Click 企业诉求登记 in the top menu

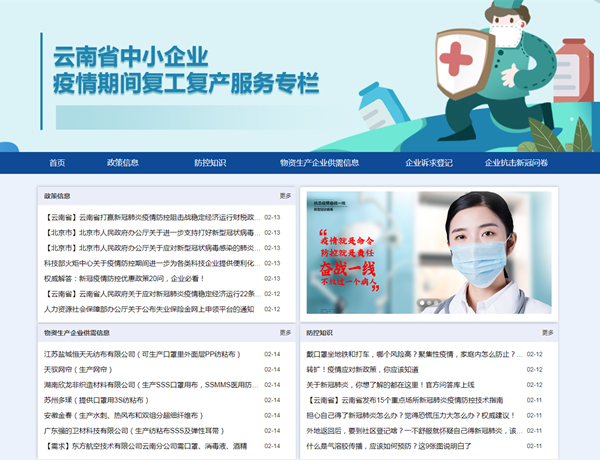click(x=428, y=163)
